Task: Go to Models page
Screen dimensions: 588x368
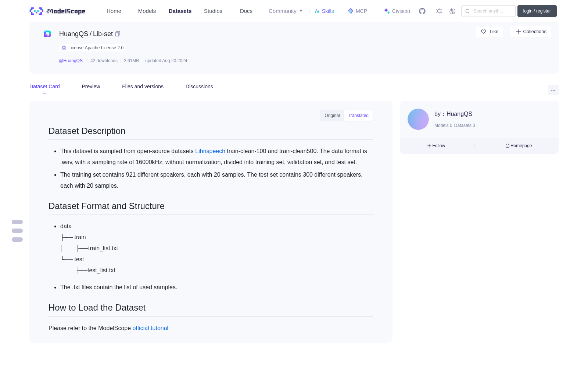Action: tap(147, 11)
